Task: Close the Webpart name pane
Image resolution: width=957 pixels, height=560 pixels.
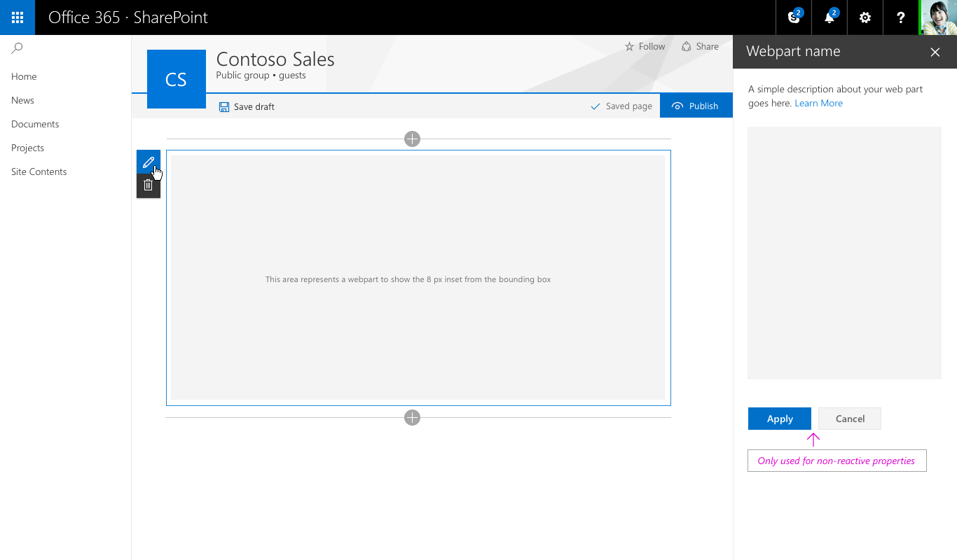Action: pos(935,52)
